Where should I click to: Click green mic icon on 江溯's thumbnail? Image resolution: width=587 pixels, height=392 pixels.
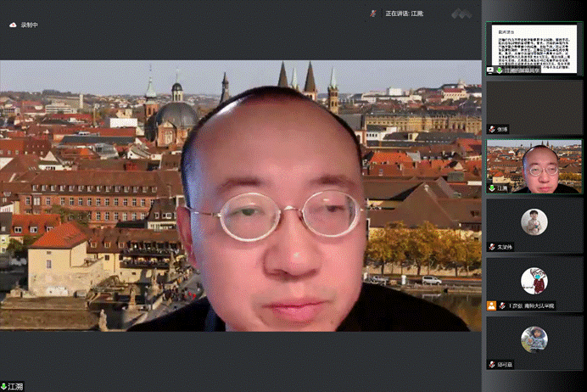(492, 188)
